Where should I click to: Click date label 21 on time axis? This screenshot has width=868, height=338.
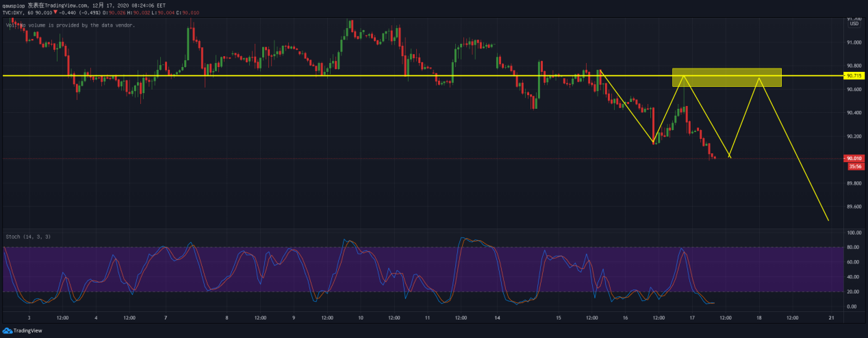tap(830, 318)
